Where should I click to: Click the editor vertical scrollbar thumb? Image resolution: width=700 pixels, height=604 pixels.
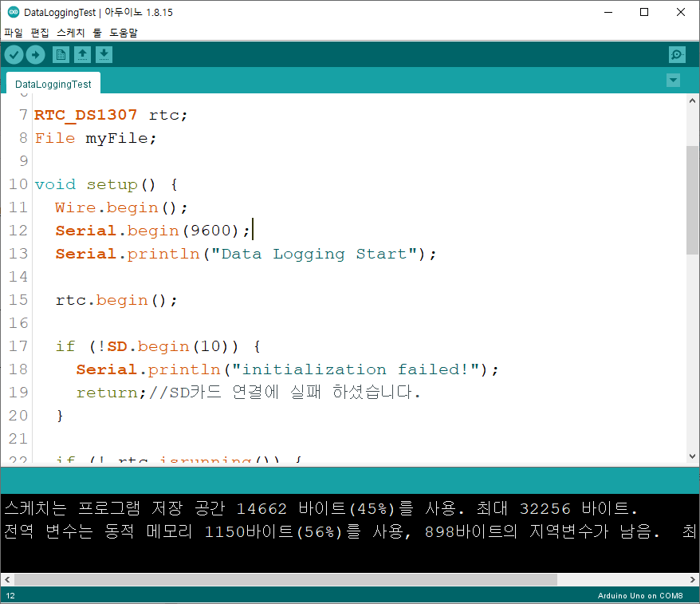coord(692,200)
